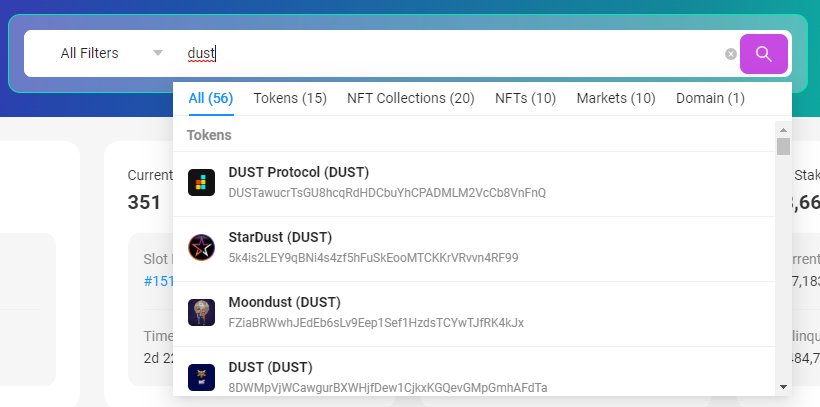Go to the Domain (1) tab

(x=710, y=98)
